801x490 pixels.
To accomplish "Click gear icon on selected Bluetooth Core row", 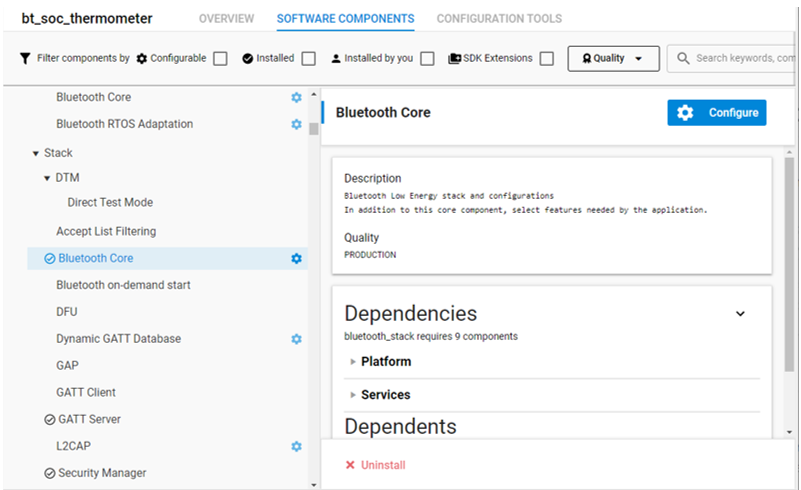I will [296, 259].
